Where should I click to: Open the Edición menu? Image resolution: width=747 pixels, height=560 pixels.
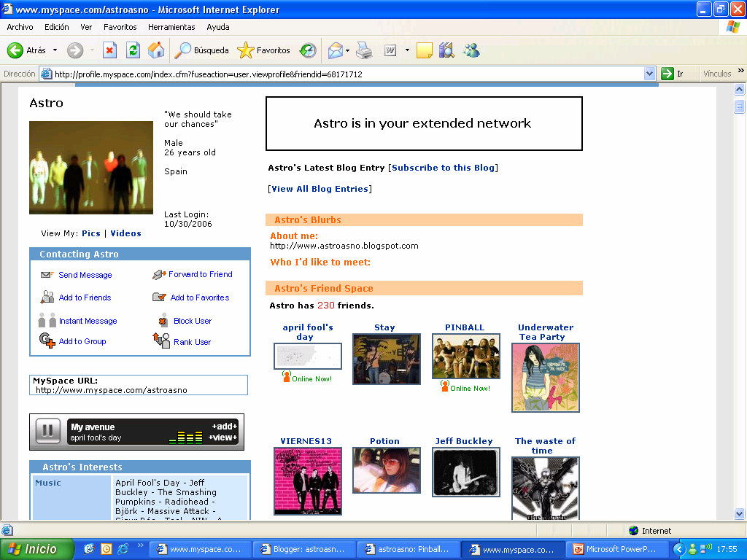(57, 27)
